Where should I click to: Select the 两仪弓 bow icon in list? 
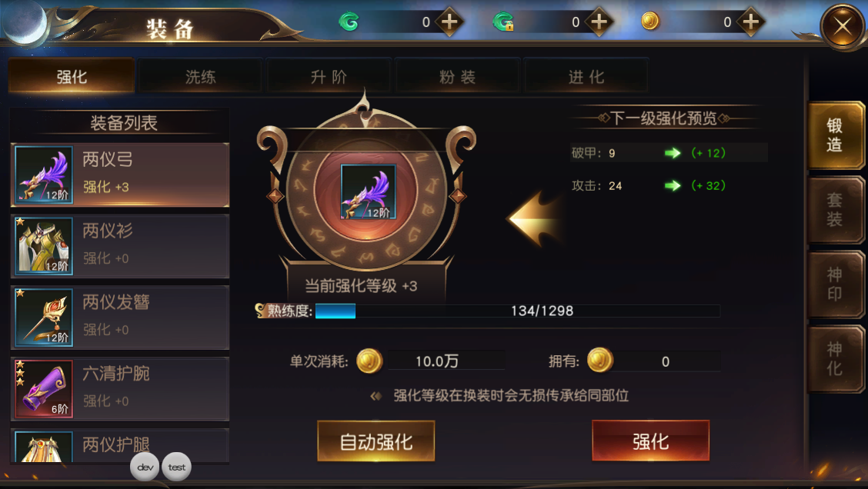pyautogui.click(x=44, y=175)
